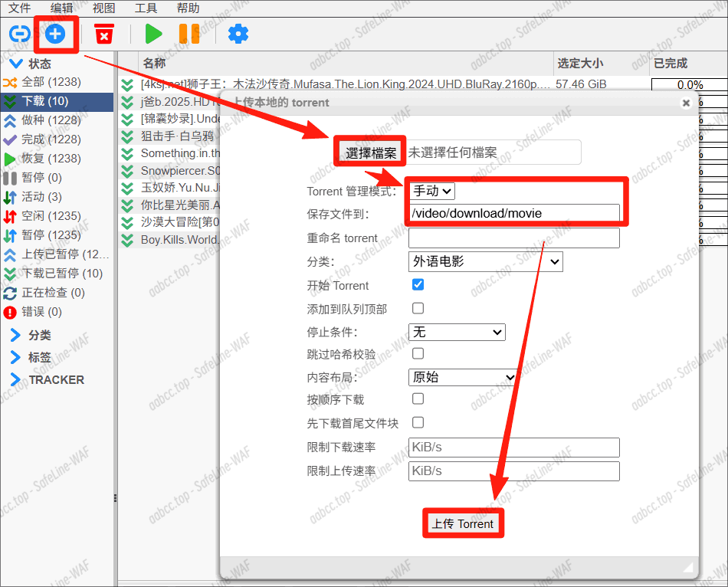Select the 空闲 (1235) status filter
Viewport: 728px width, 587px height.
(57, 216)
